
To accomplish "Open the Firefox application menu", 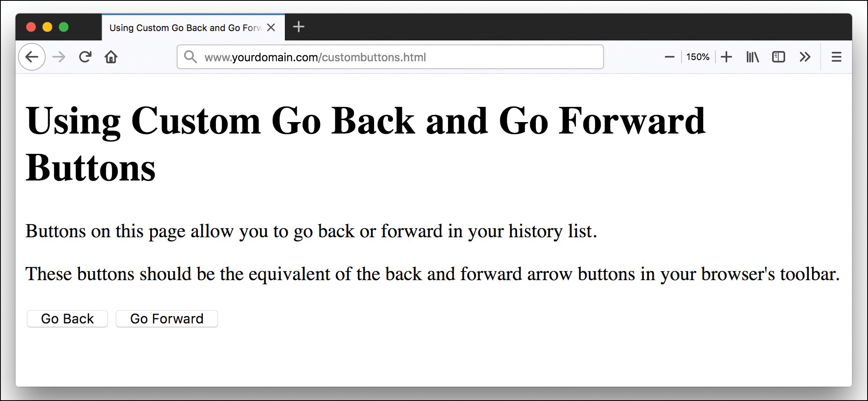I will point(836,57).
